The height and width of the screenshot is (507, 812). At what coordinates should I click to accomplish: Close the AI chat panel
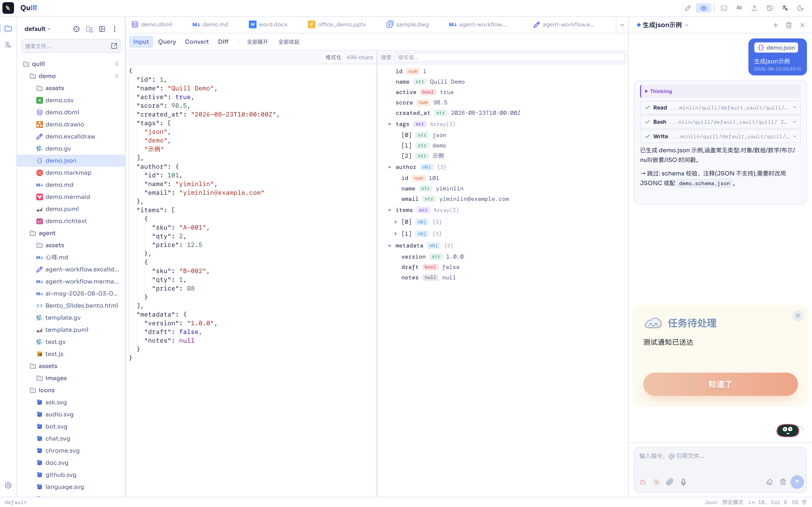pos(802,25)
